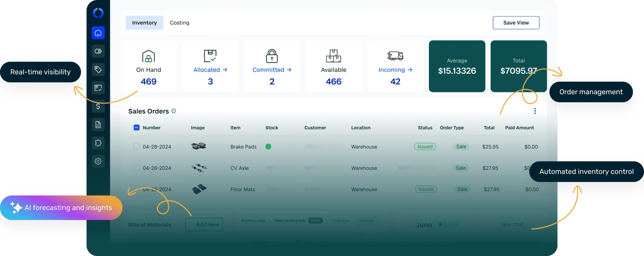Click the Brake Pads product thumbnail
644x256 pixels.
198,146
